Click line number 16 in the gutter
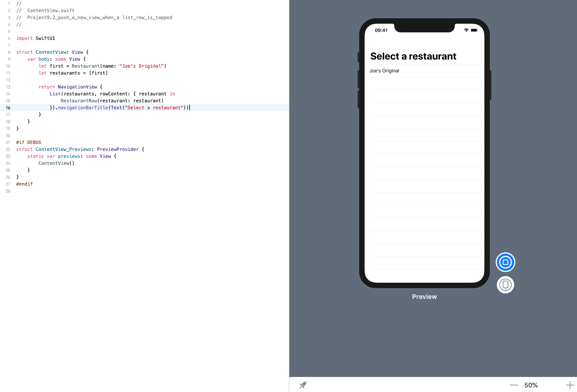577x392 pixels. [8, 108]
